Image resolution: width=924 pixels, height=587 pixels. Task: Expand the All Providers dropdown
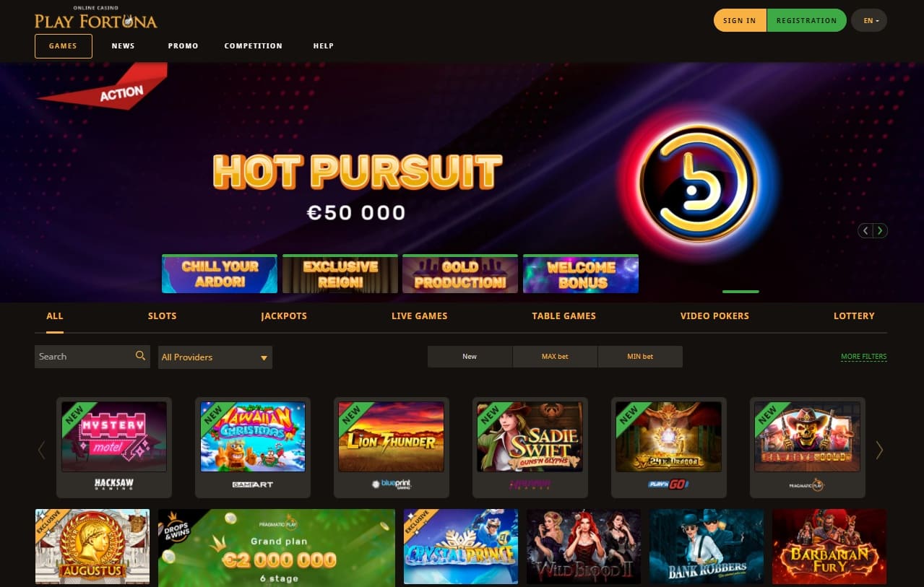[x=215, y=357]
